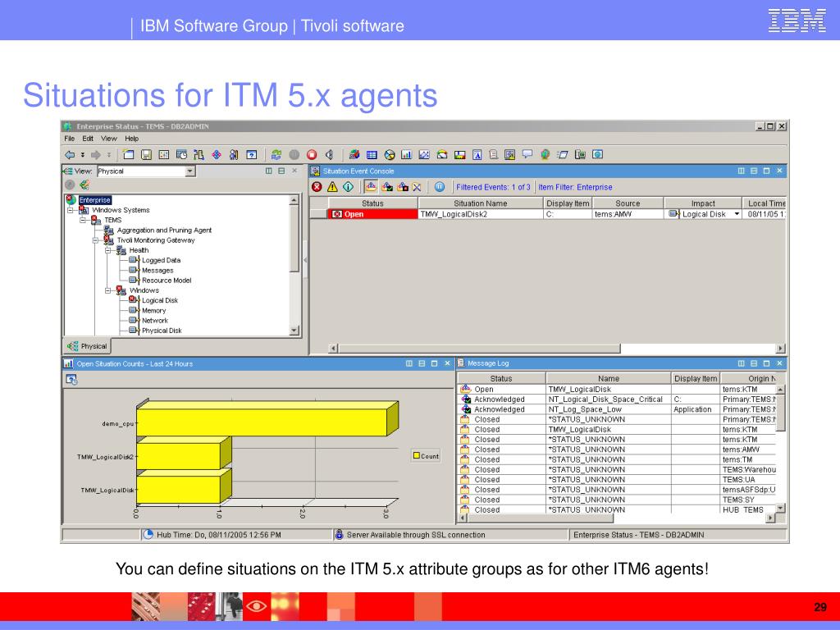Click the Impact column header
This screenshot has width=840, height=630.
(x=703, y=203)
